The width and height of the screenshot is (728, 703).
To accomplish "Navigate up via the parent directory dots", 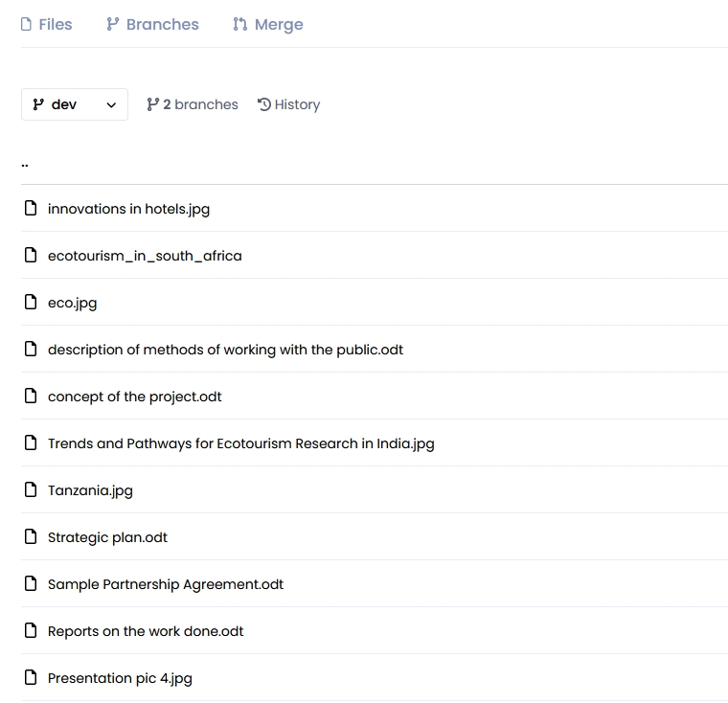I will [25, 163].
